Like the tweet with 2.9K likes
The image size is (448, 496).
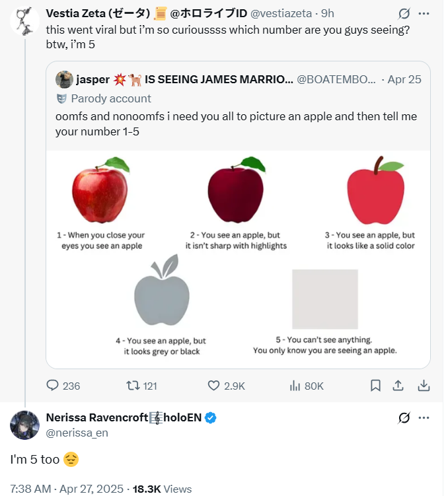pos(213,386)
